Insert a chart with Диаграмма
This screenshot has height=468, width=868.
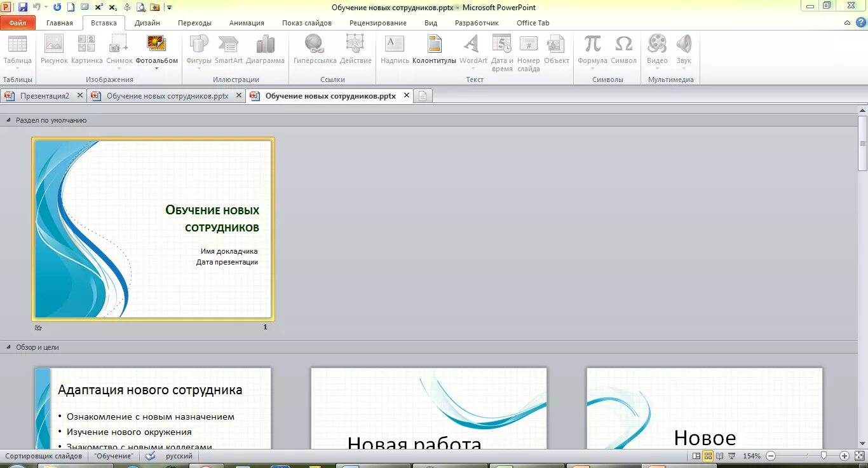tap(266, 50)
